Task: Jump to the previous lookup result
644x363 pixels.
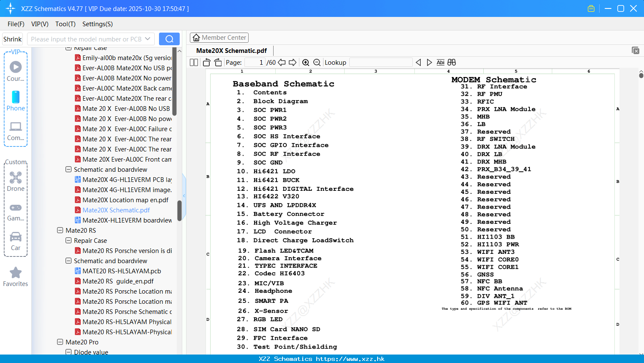Action: point(418,63)
